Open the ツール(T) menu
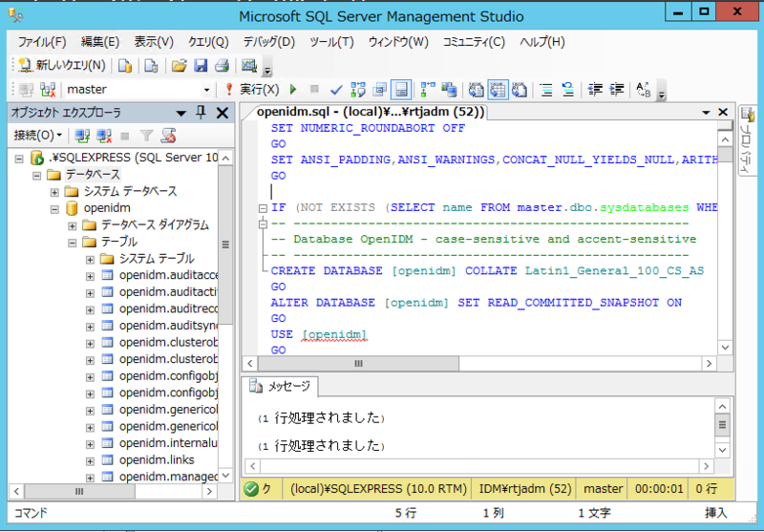This screenshot has width=764, height=532. tap(331, 42)
